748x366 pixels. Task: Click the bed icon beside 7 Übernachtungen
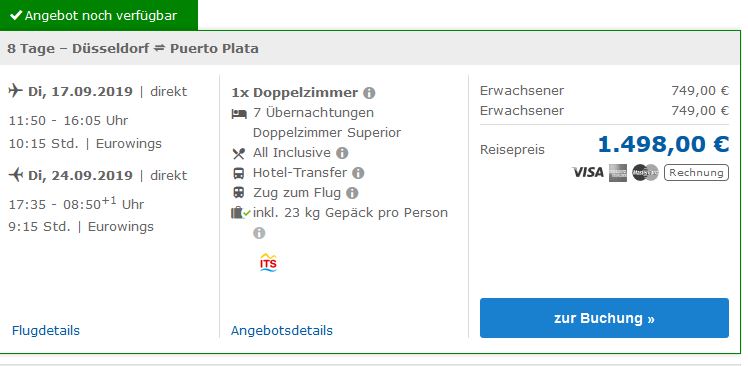click(239, 114)
